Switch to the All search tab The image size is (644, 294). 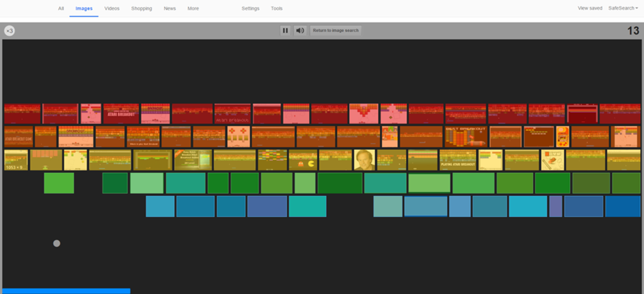click(61, 8)
